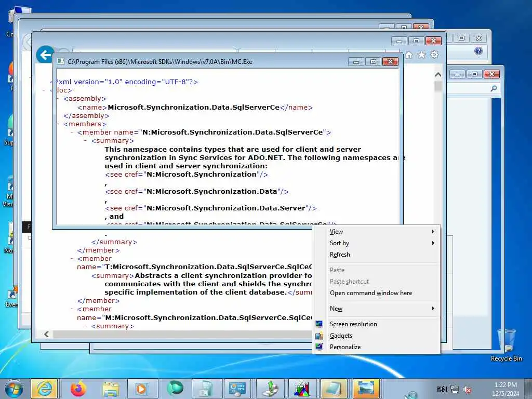Click the vertical scrollbar up arrow
Viewport: 532px width, 399px height.
[x=438, y=75]
